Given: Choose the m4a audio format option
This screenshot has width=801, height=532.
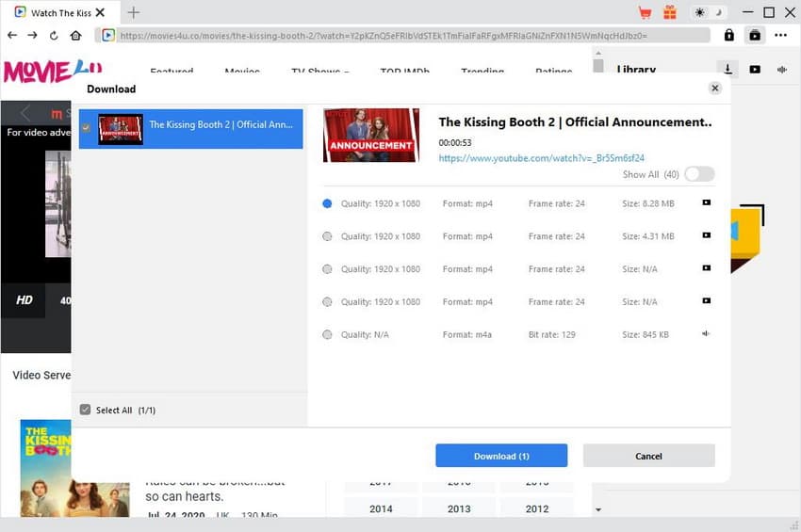Looking at the screenshot, I should (327, 335).
